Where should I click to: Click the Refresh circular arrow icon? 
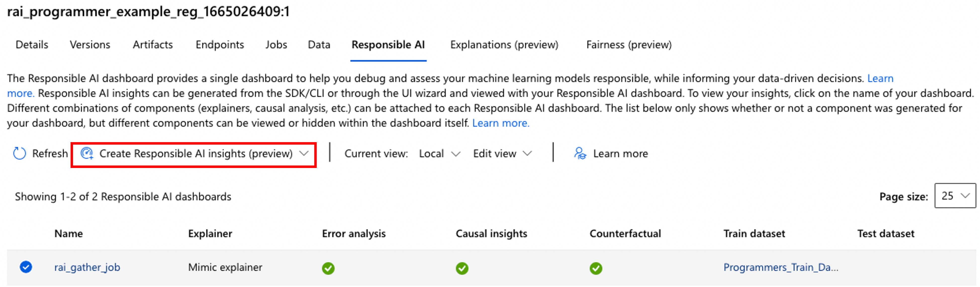pos(19,154)
